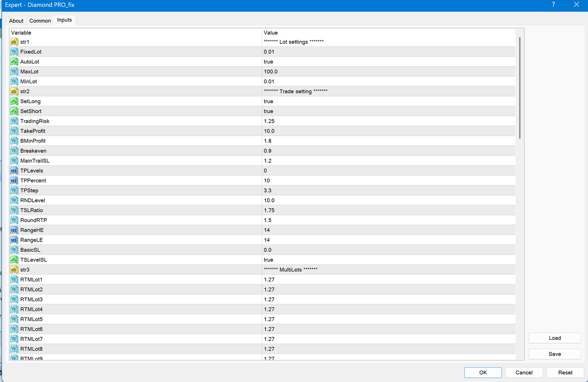This screenshot has height=382, width=588.
Task: Select the TakeProfit value 10.0
Action: pos(269,131)
